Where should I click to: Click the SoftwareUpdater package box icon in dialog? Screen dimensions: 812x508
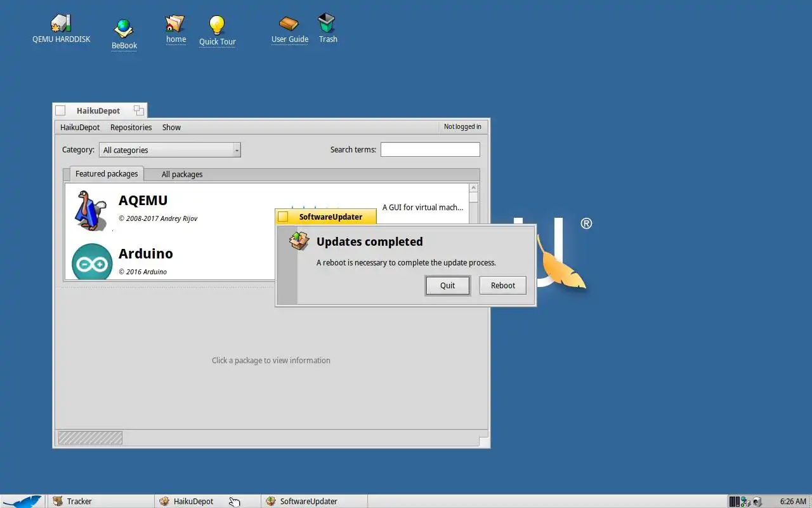(299, 241)
